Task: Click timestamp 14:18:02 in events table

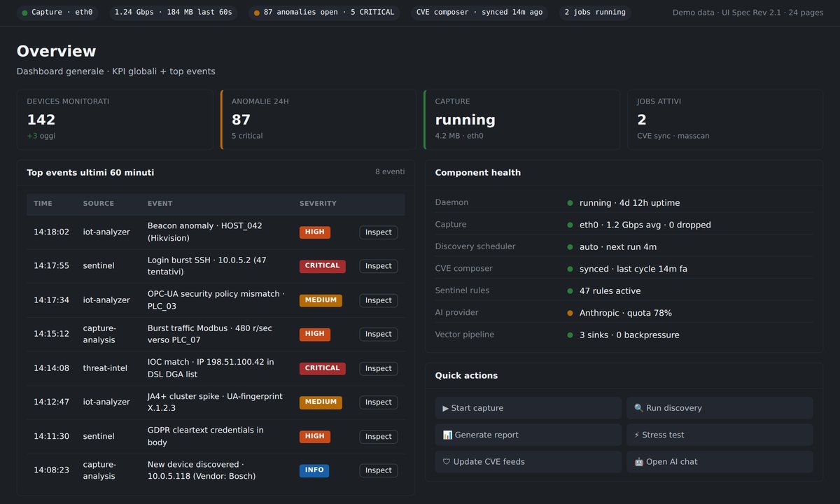Action: [x=51, y=232]
